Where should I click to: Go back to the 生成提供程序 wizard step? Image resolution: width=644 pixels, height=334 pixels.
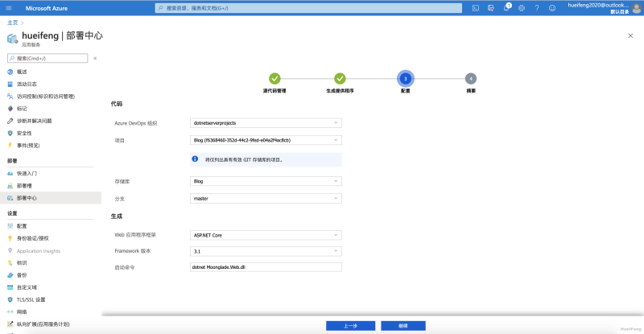340,78
